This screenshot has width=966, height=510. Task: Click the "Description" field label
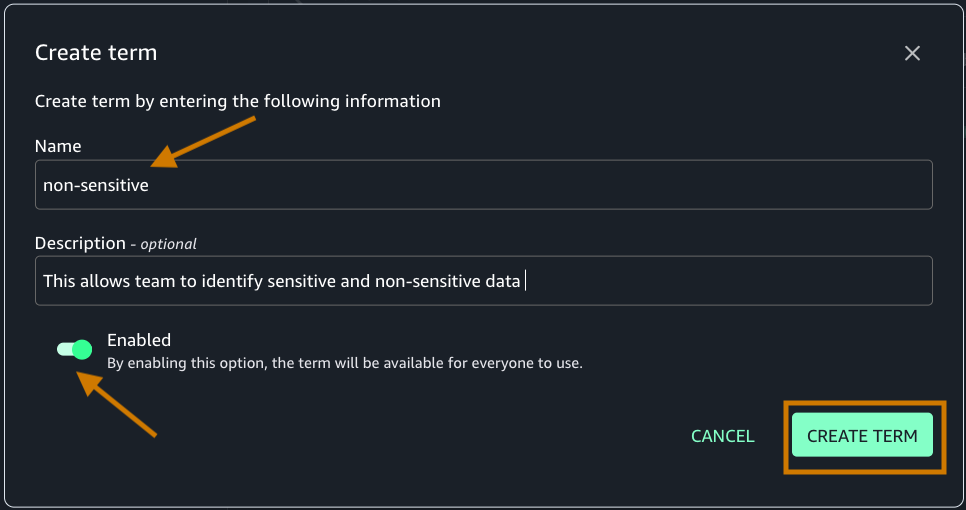tap(79, 243)
